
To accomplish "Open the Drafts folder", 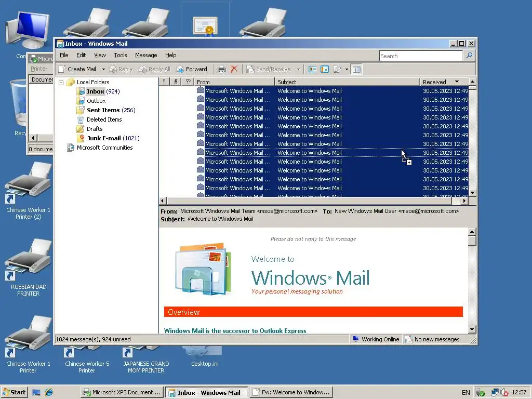I will [89, 129].
